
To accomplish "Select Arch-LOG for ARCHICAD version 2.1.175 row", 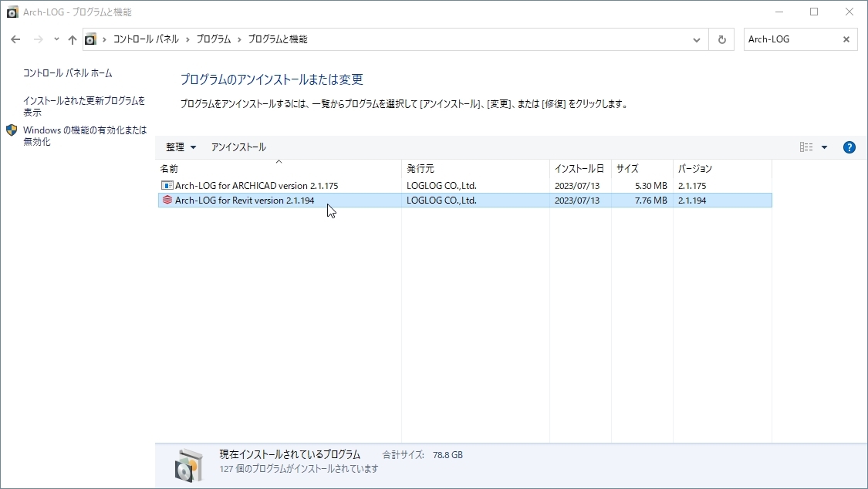I will (x=465, y=186).
